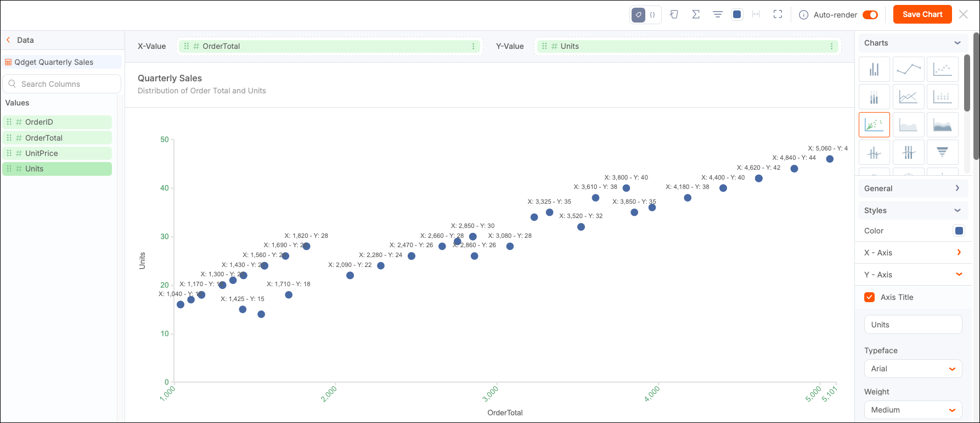
Task: Edit the axis title Units field
Action: tap(913, 325)
